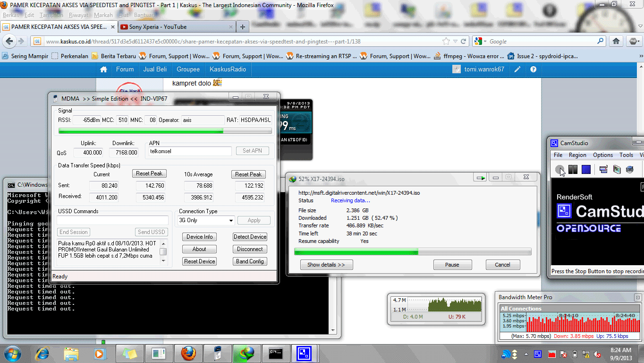Image resolution: width=644 pixels, height=363 pixels.
Task: Click the pencil edit icon in Kaskus navbar
Action: click(517, 69)
